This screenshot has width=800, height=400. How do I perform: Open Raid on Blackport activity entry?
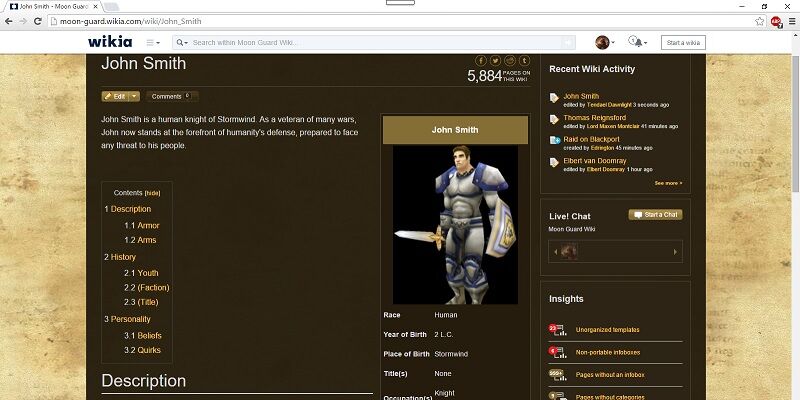pyautogui.click(x=591, y=139)
